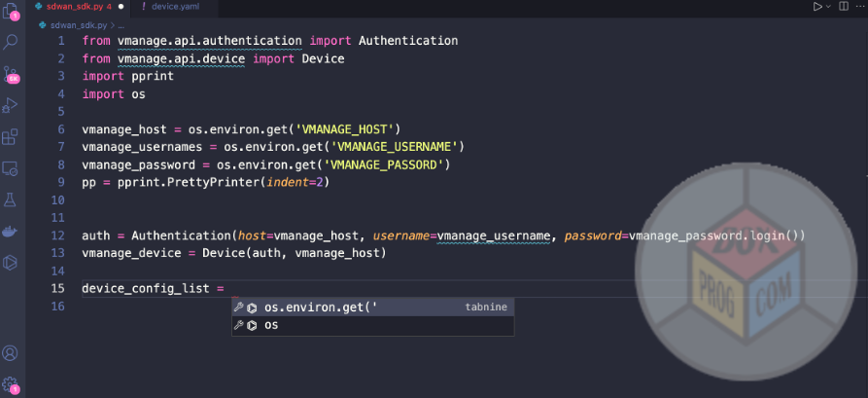Viewport: 868px width, 398px height.
Task: Switch to the sdwan_sdk.py tab
Action: coord(73,7)
